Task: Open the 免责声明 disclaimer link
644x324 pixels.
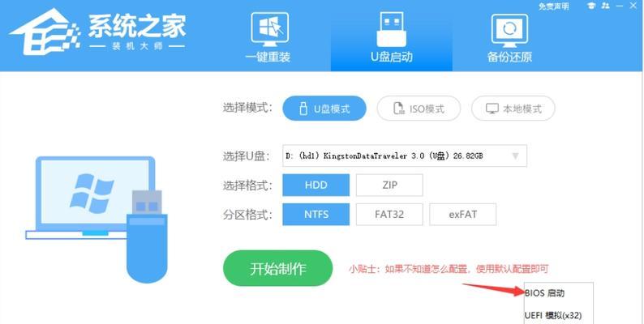Action: (554, 6)
